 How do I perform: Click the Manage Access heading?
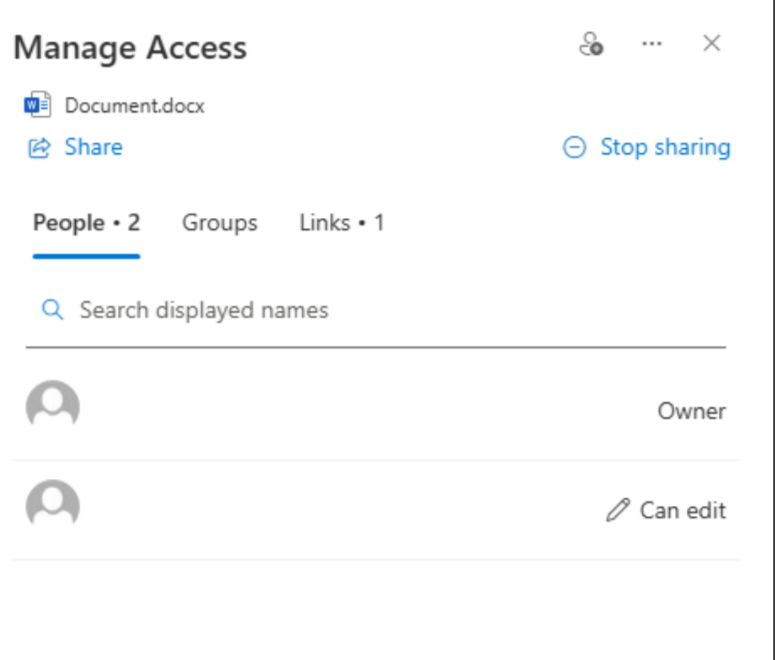tap(130, 47)
